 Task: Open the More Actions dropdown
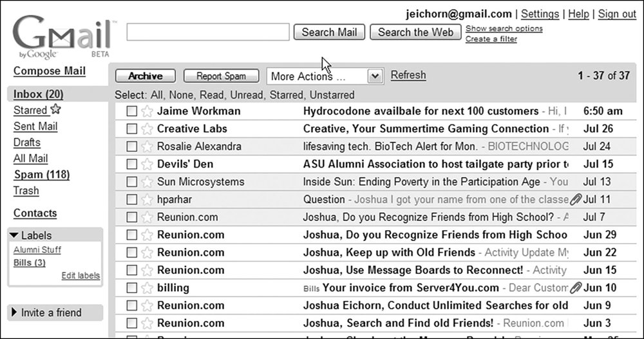click(325, 76)
